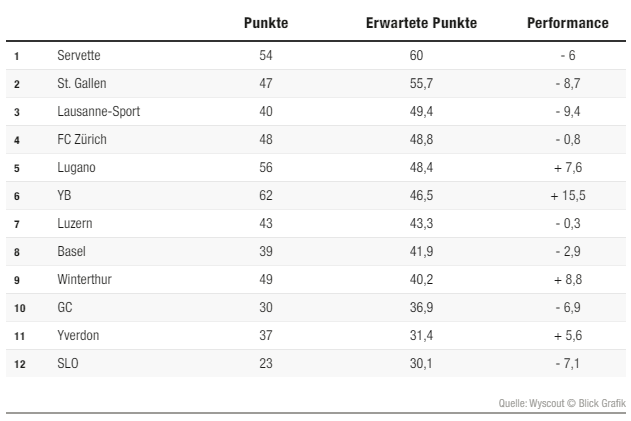Open the St. Gallen row
The height and width of the screenshot is (421, 631).
pos(82,84)
